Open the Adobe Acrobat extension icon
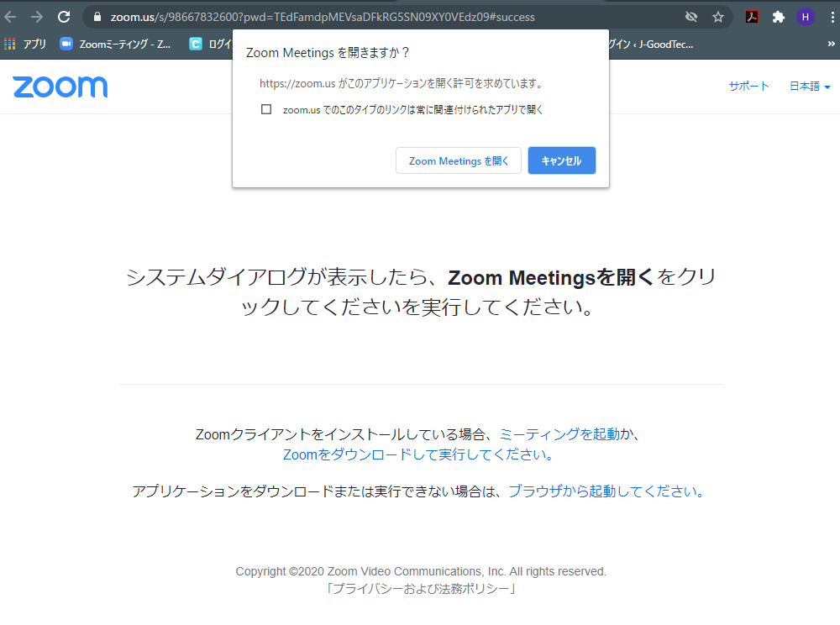The image size is (840, 625). [x=752, y=17]
